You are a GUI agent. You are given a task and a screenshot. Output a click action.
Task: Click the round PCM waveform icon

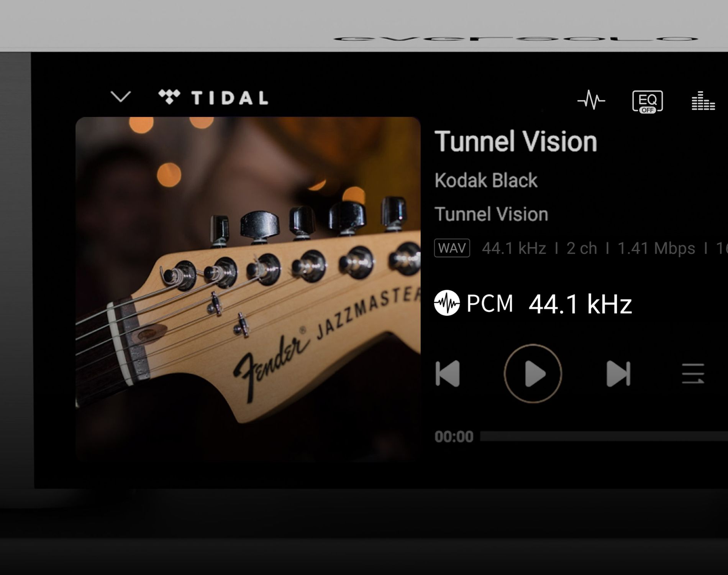(x=447, y=303)
